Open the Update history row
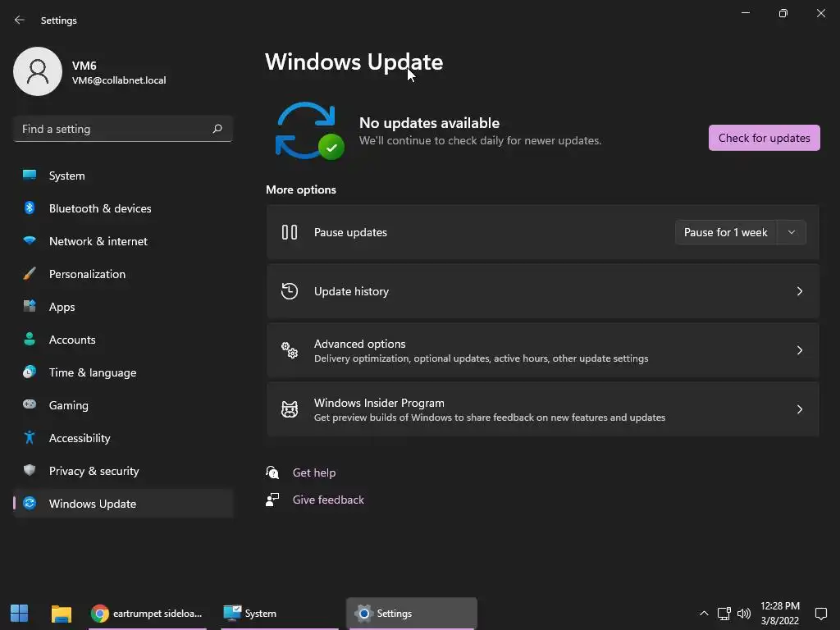The height and width of the screenshot is (630, 840). [543, 291]
